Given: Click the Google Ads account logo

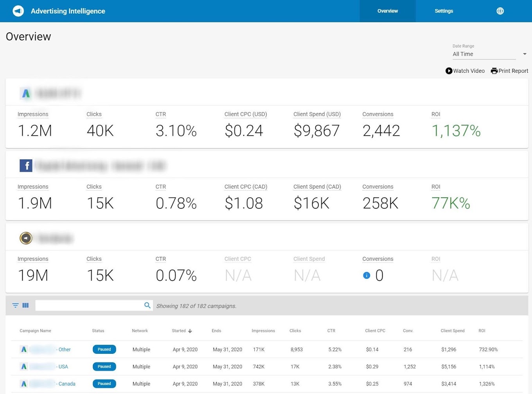Looking at the screenshot, I should pos(26,93).
